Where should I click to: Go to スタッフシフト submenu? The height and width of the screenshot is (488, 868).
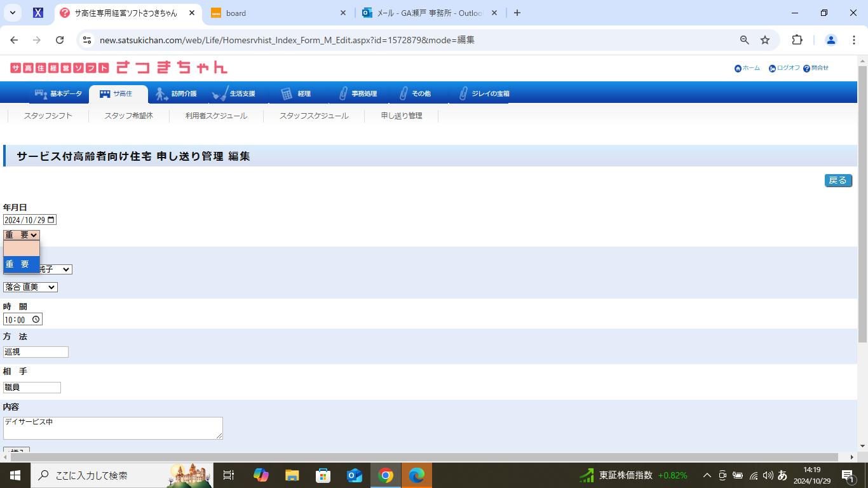coord(48,116)
